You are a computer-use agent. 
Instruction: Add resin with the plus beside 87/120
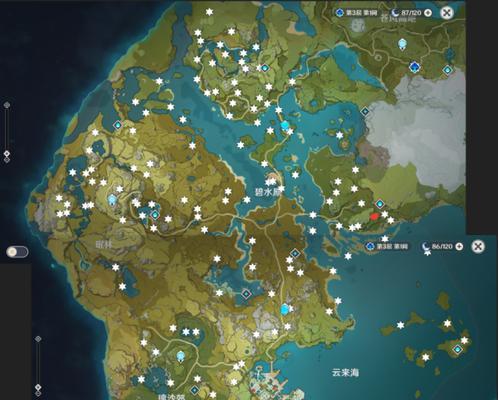(428, 13)
